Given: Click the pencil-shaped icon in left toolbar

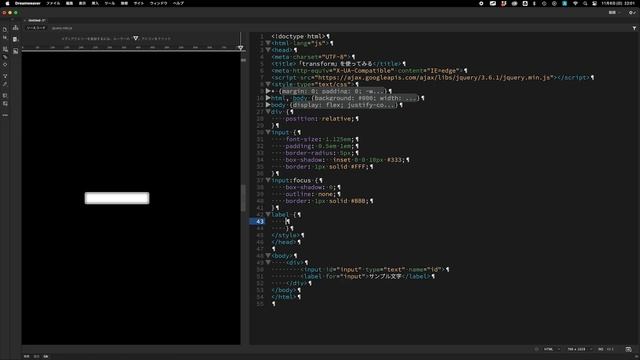Looking at the screenshot, I should (5, 57).
